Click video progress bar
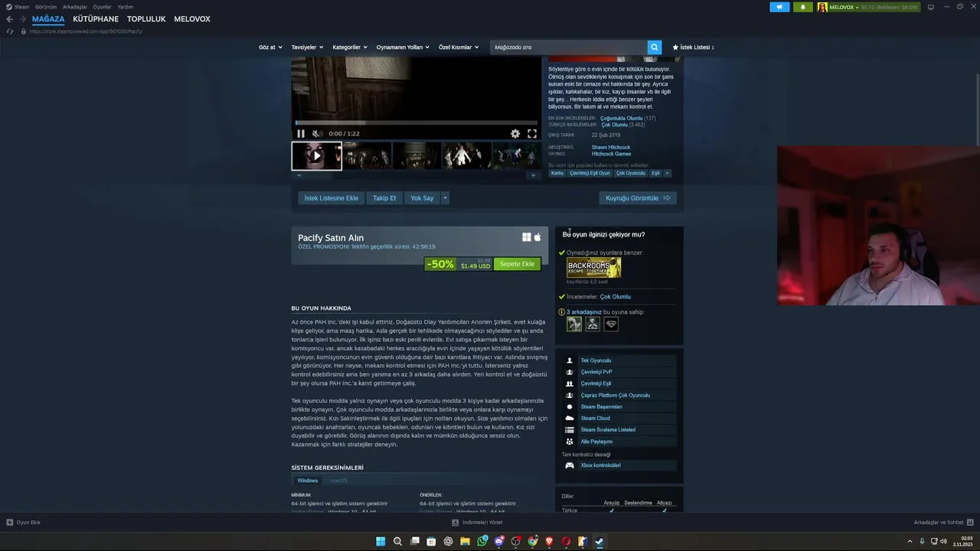The image size is (980, 551). pos(416,123)
